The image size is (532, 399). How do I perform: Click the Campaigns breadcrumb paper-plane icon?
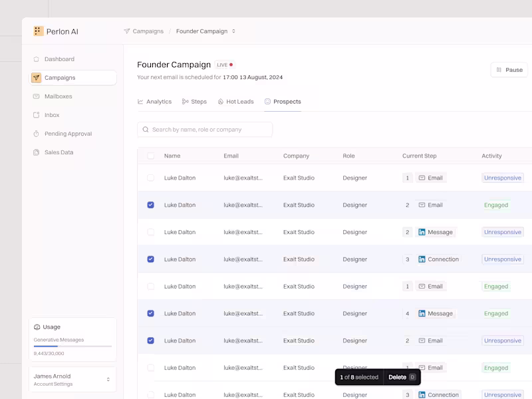[x=127, y=31]
